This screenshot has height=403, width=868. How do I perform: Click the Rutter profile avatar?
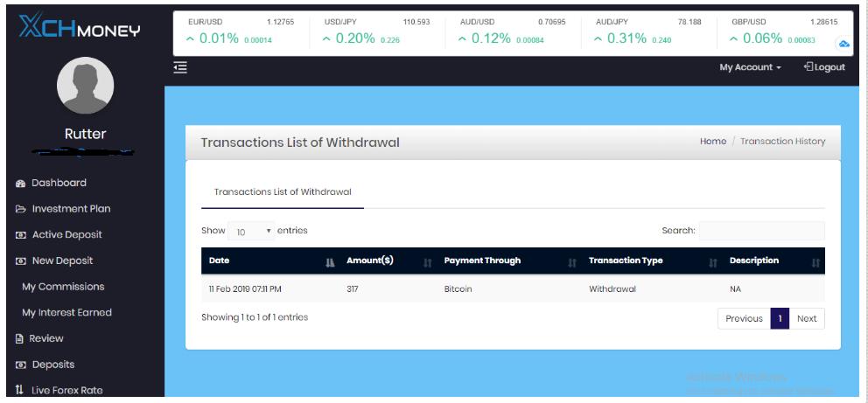[x=85, y=86]
